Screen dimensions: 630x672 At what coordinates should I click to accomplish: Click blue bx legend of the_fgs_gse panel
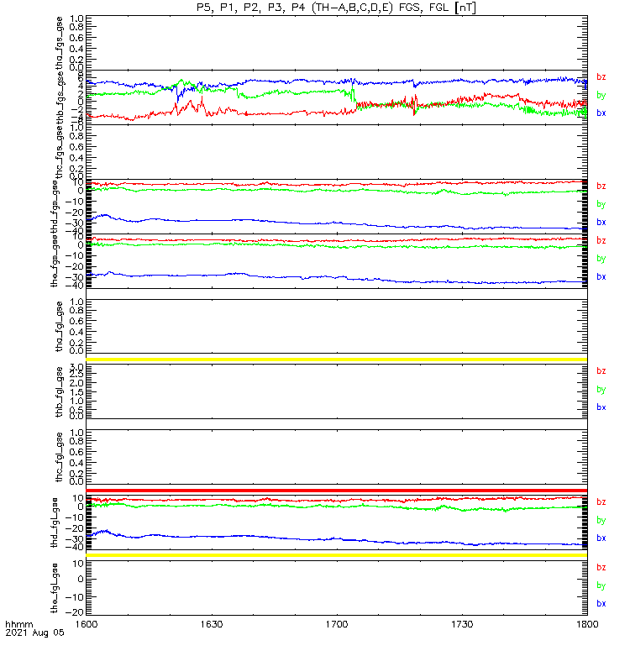pyautogui.click(x=601, y=276)
